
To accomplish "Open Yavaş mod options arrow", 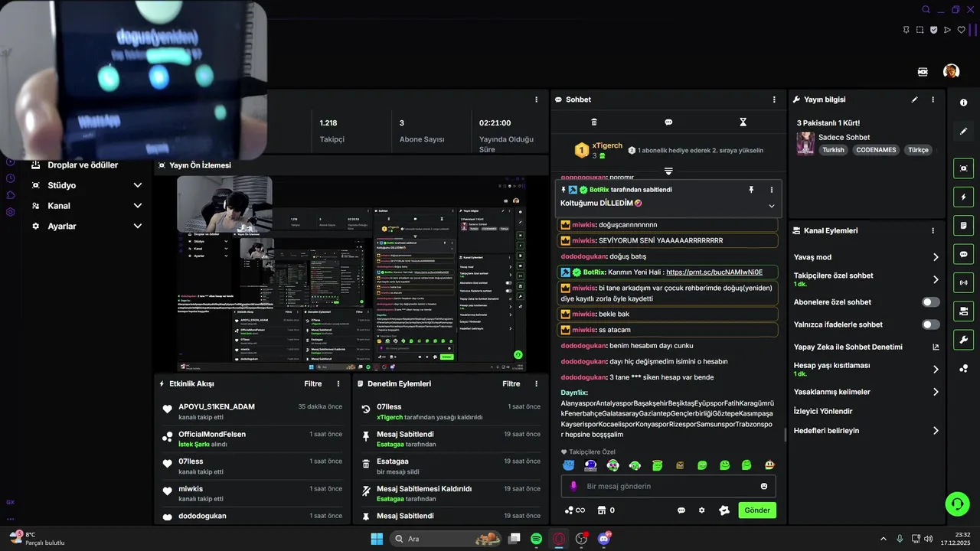I will pyautogui.click(x=936, y=257).
